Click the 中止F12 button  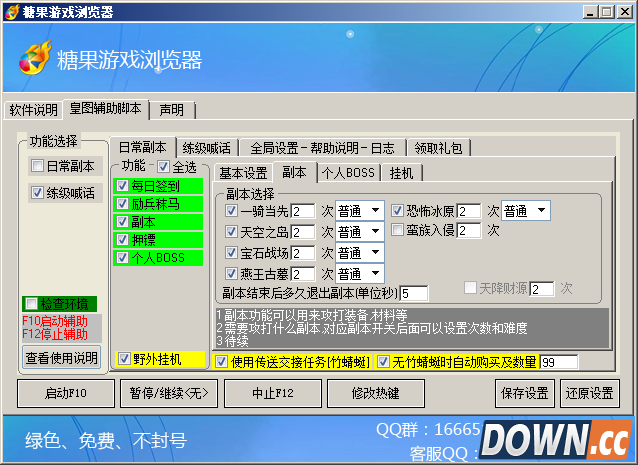pyautogui.click(x=273, y=393)
